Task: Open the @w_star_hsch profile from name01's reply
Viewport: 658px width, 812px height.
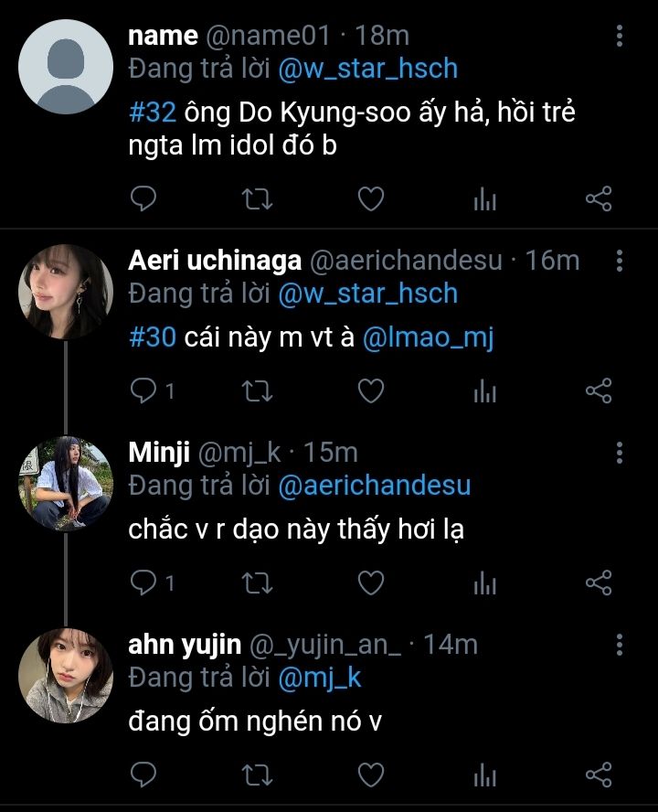Action: click(367, 69)
